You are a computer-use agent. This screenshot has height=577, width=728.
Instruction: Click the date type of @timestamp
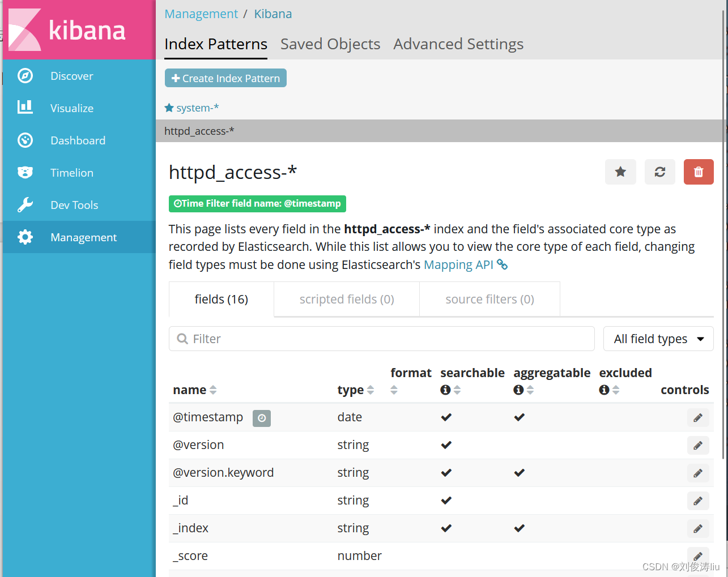pyautogui.click(x=350, y=417)
